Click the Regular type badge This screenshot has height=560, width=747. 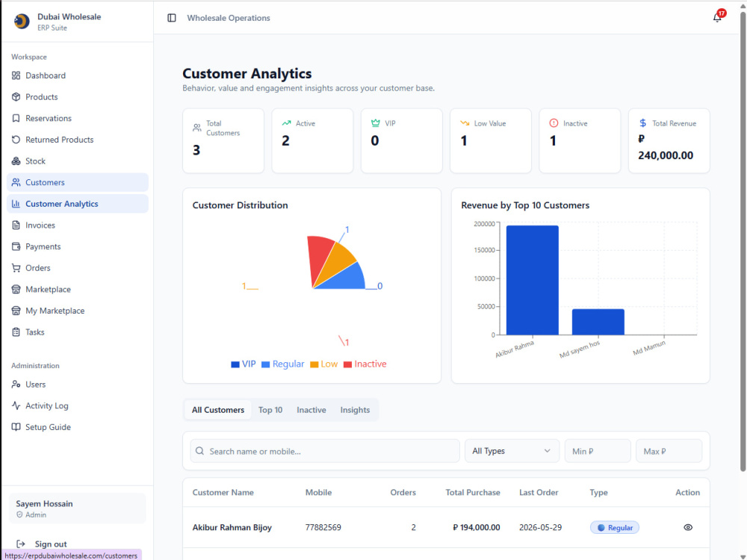click(615, 527)
